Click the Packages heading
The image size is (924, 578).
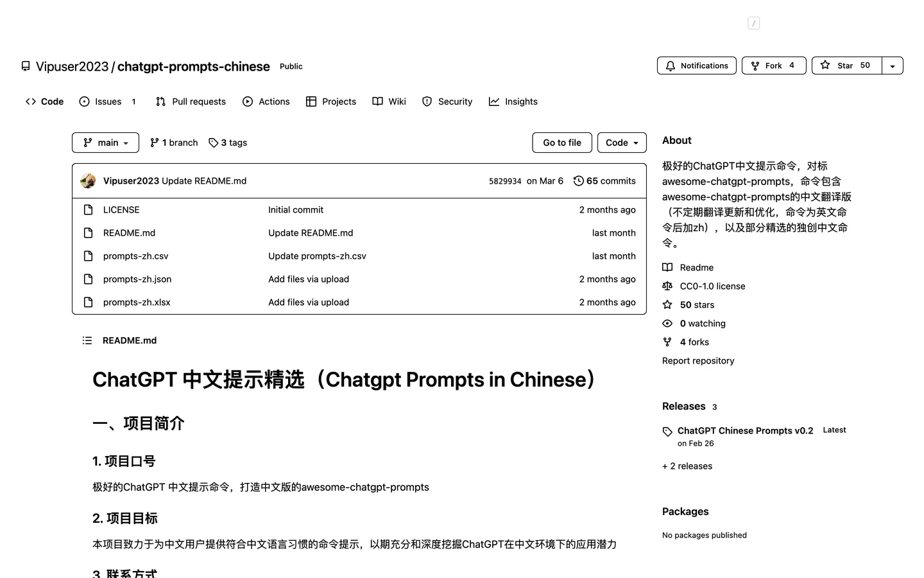[685, 512]
